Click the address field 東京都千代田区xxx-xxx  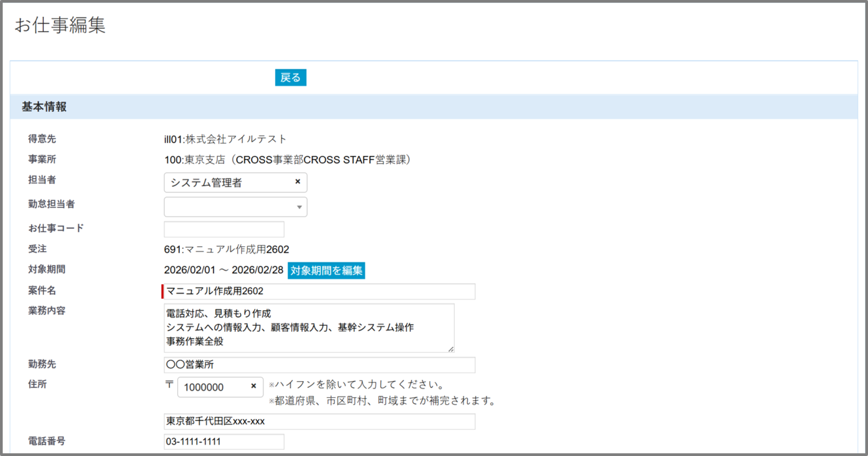tap(318, 421)
